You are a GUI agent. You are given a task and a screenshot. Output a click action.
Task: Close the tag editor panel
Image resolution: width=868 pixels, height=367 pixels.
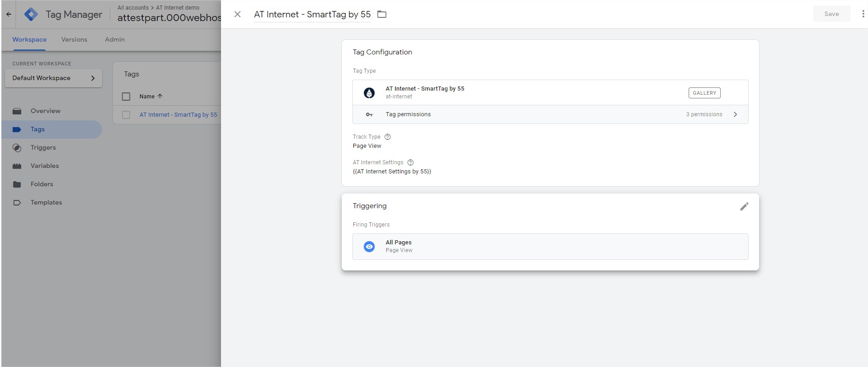[237, 14]
